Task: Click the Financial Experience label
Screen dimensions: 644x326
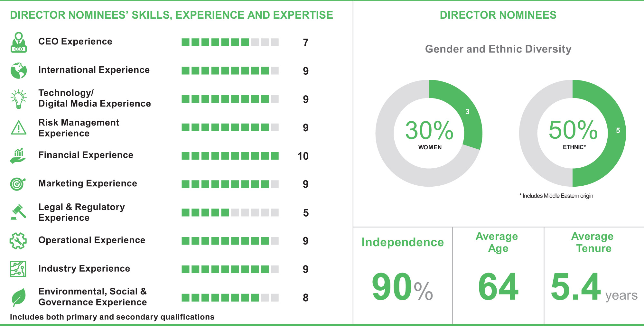Action: pyautogui.click(x=86, y=155)
